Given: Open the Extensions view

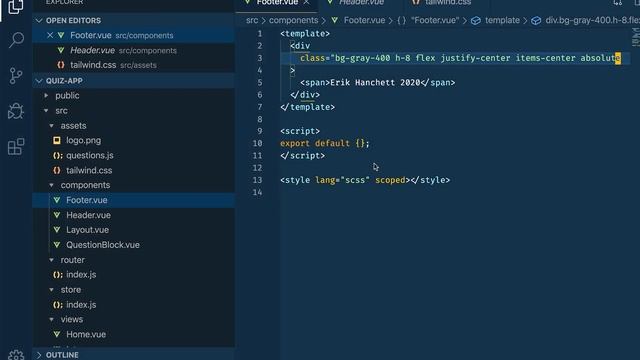Looking at the screenshot, I should point(16,147).
